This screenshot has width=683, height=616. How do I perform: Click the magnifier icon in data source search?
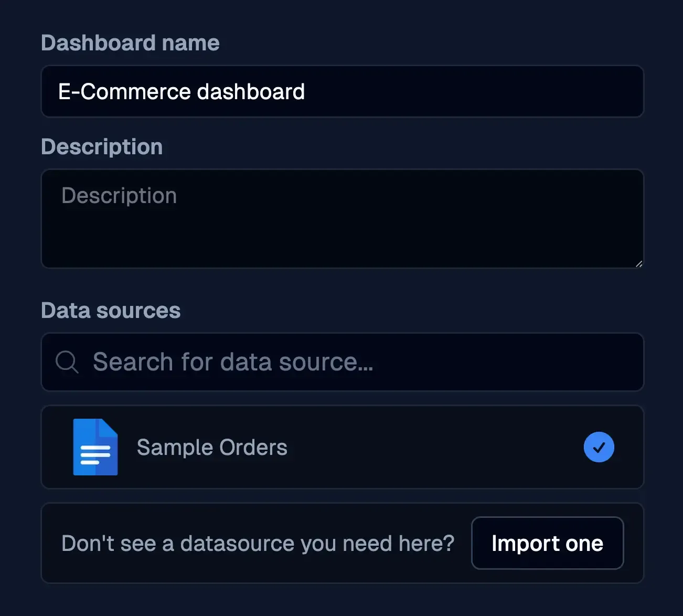pos(67,362)
